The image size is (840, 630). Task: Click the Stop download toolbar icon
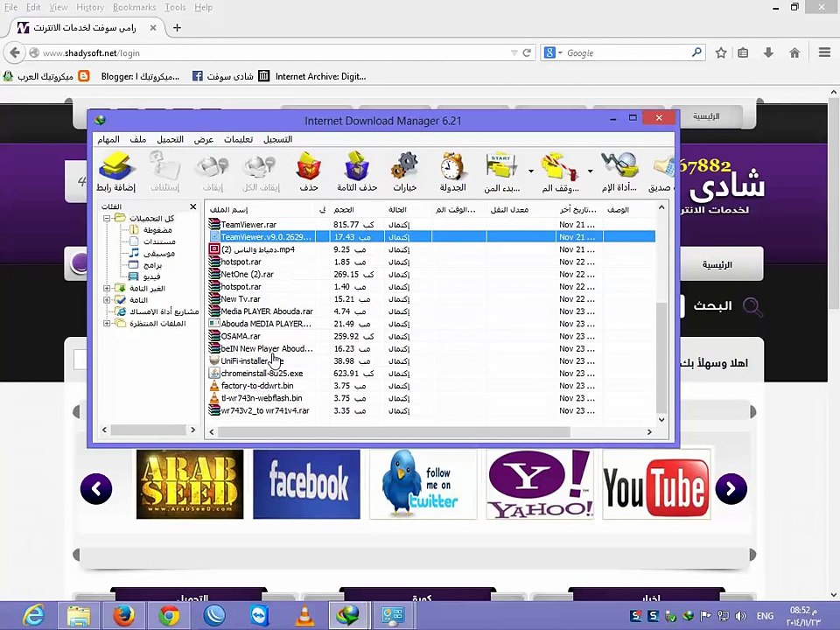[212, 171]
